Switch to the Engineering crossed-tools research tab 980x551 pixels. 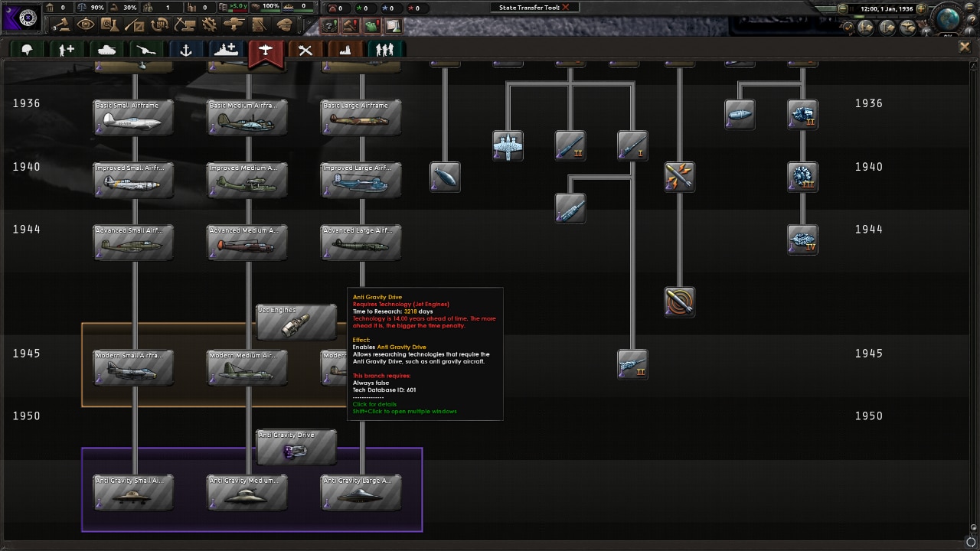pos(305,50)
